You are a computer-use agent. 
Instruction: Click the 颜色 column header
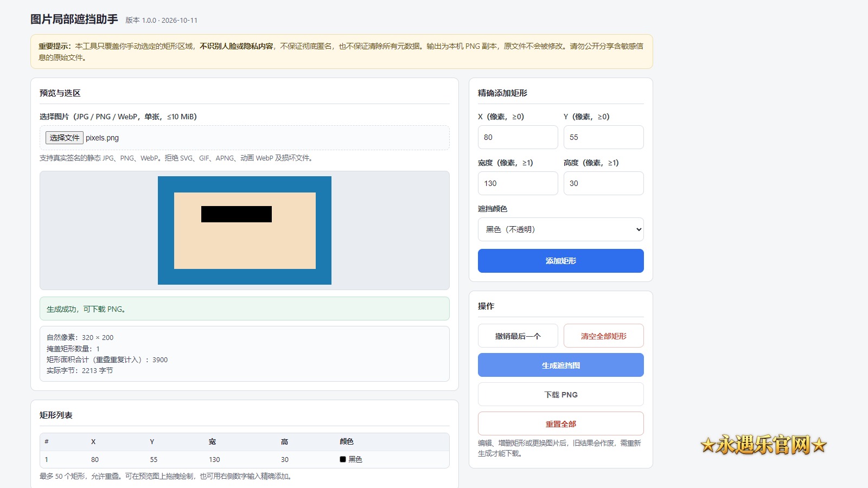347,441
